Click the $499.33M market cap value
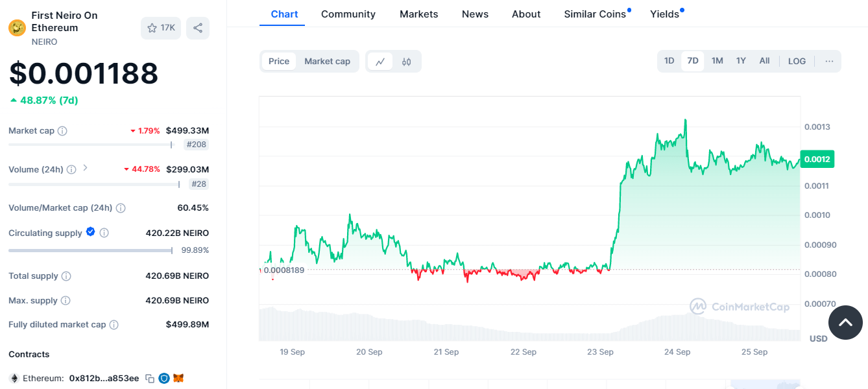This screenshot has height=389, width=868. [187, 130]
